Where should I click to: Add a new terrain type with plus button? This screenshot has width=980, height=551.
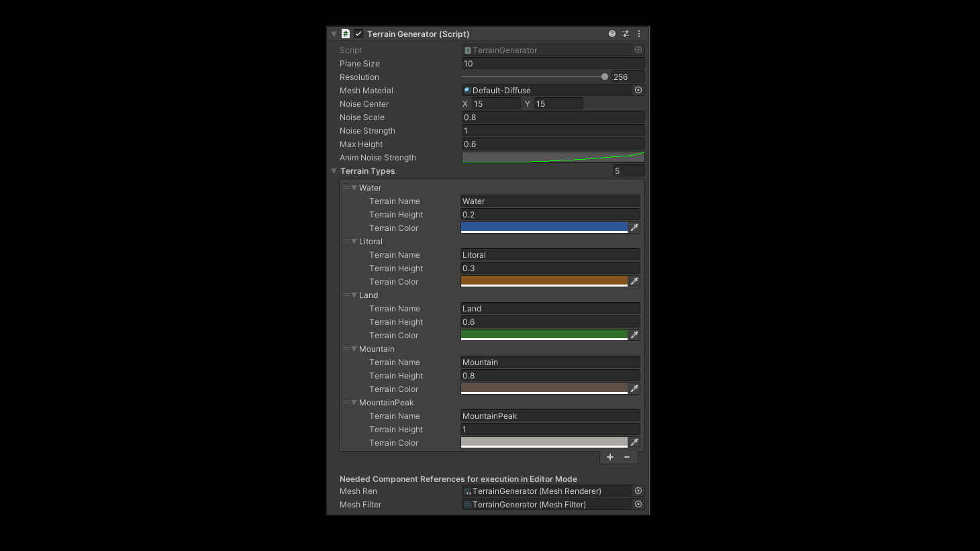pyautogui.click(x=610, y=457)
